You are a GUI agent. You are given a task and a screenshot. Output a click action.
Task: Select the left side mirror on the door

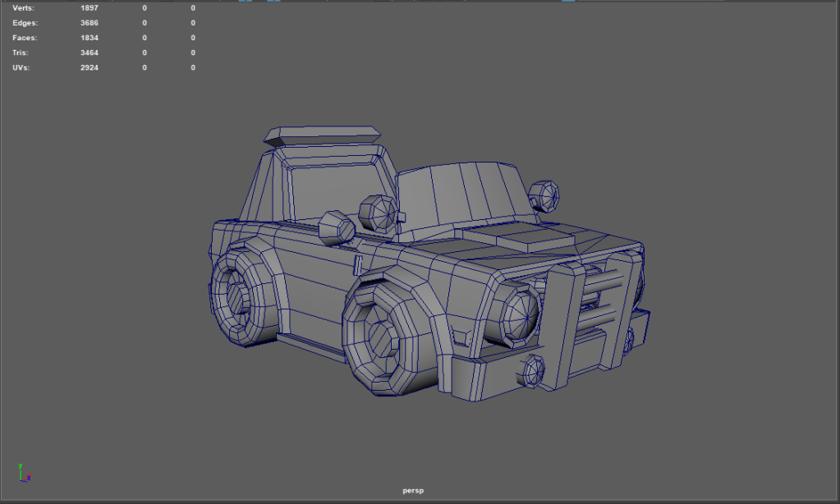336,227
